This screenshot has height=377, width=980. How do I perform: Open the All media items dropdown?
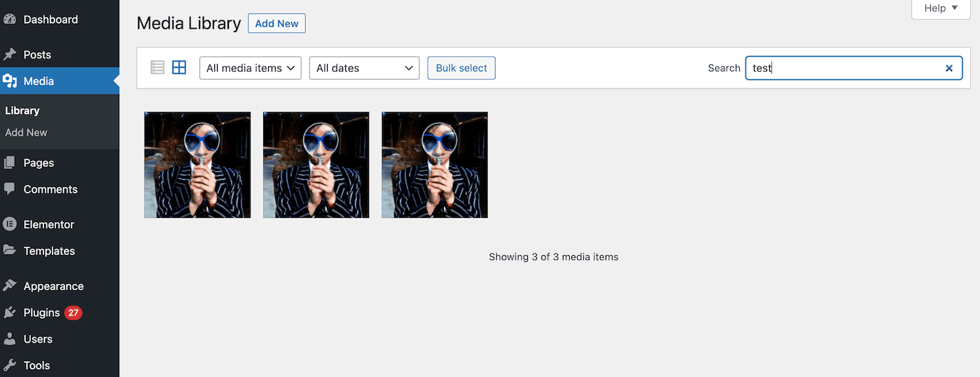point(250,68)
